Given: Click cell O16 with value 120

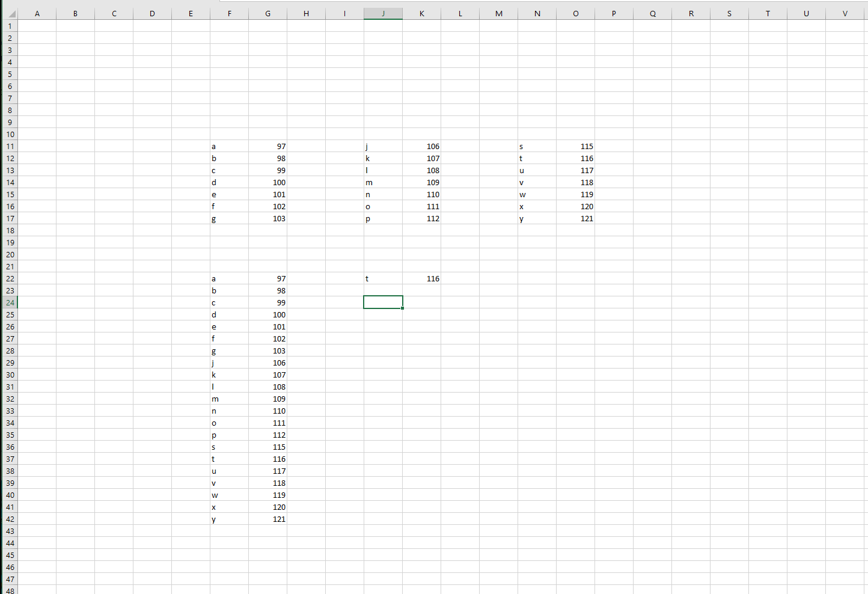Looking at the screenshot, I should click(576, 206).
